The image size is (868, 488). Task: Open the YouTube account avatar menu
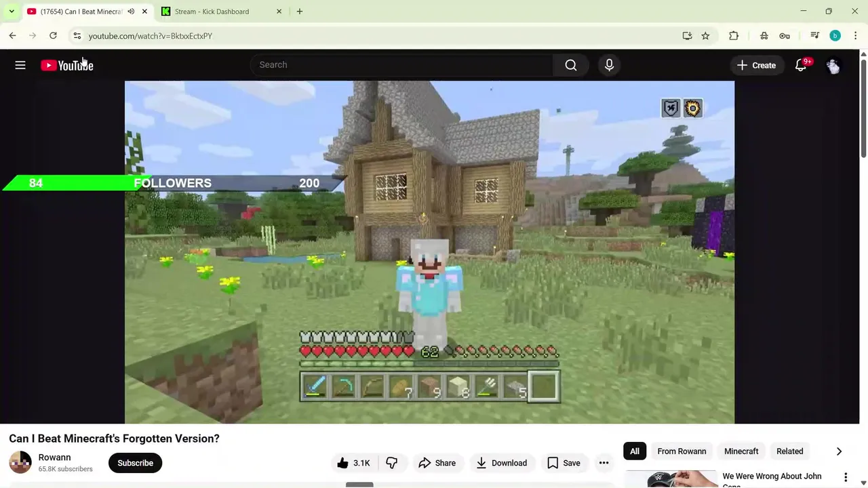tap(833, 65)
